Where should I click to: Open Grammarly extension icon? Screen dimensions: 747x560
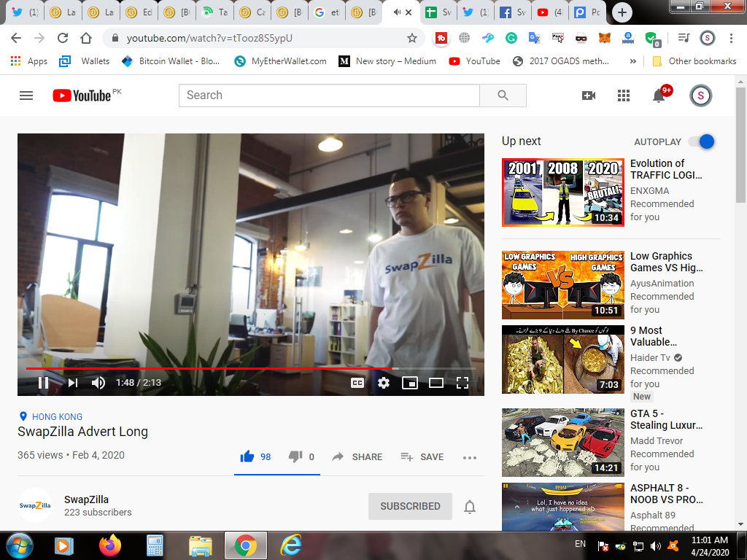coord(511,38)
